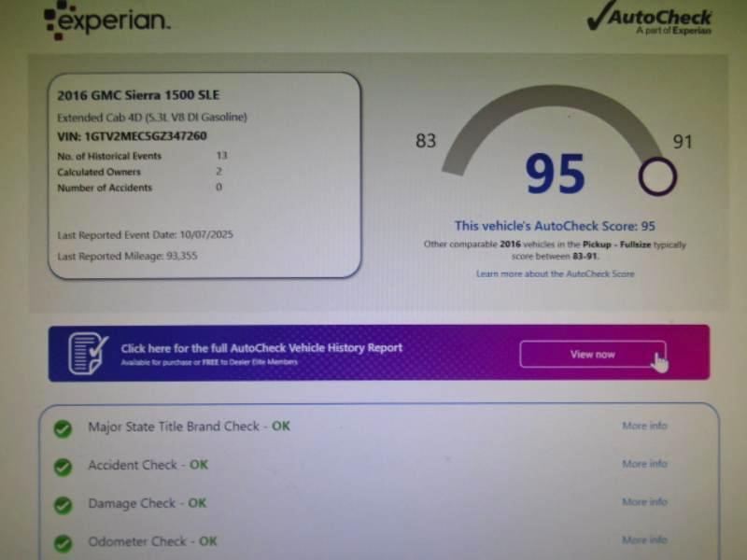Screen dimensions: 747x560
Task: Click the Major State Title Brand Check label
Action: [x=174, y=427]
